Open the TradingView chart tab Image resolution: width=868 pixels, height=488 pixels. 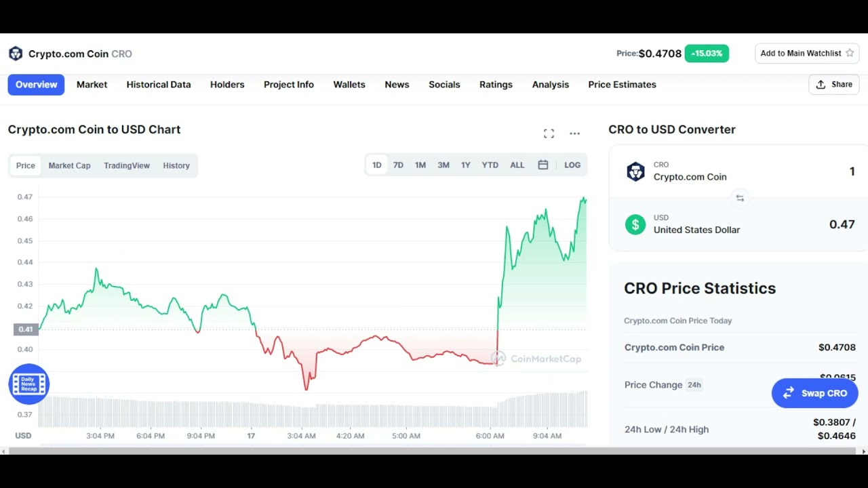[127, 165]
